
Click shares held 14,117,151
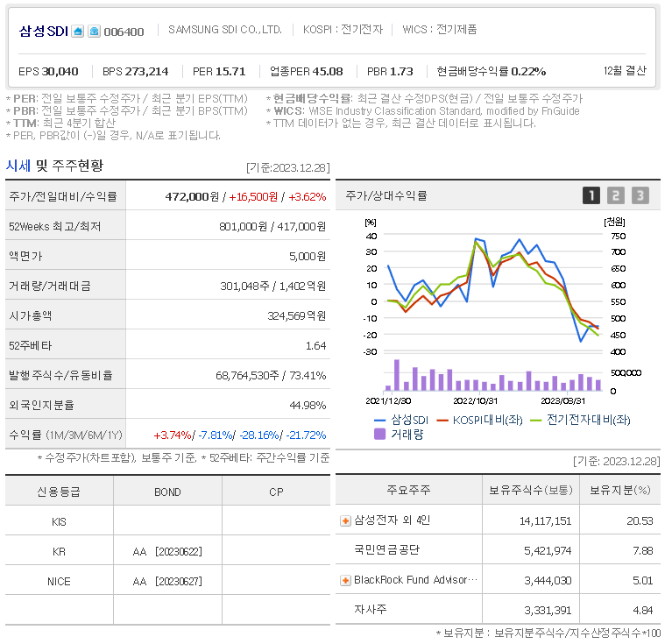pyautogui.click(x=545, y=521)
